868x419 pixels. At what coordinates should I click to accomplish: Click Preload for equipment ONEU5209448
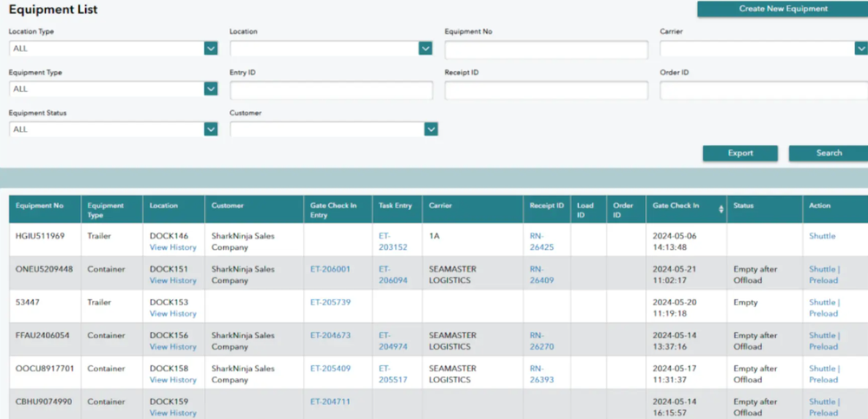[x=823, y=280]
